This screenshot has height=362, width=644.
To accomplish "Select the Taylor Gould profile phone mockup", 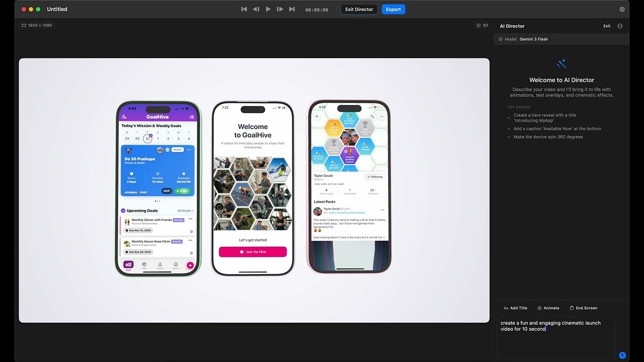I will click(349, 187).
